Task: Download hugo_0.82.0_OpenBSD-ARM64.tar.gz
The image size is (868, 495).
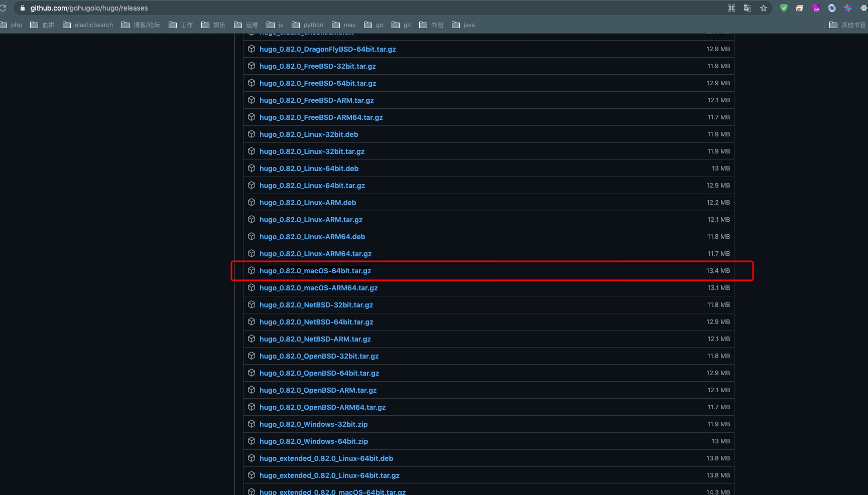Action: tap(322, 407)
